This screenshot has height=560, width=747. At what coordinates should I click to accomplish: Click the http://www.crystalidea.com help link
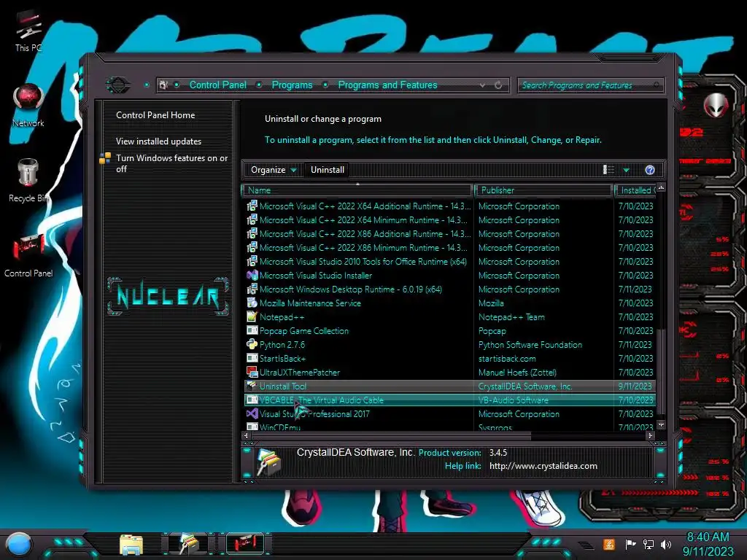pyautogui.click(x=543, y=466)
